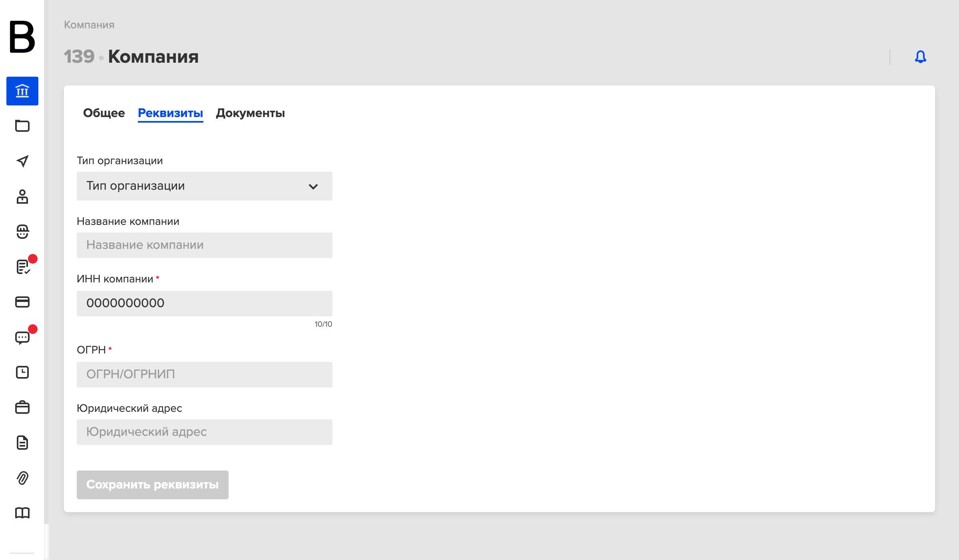Click the Юридический адрес input field
Image resolution: width=959 pixels, height=560 pixels.
205,432
